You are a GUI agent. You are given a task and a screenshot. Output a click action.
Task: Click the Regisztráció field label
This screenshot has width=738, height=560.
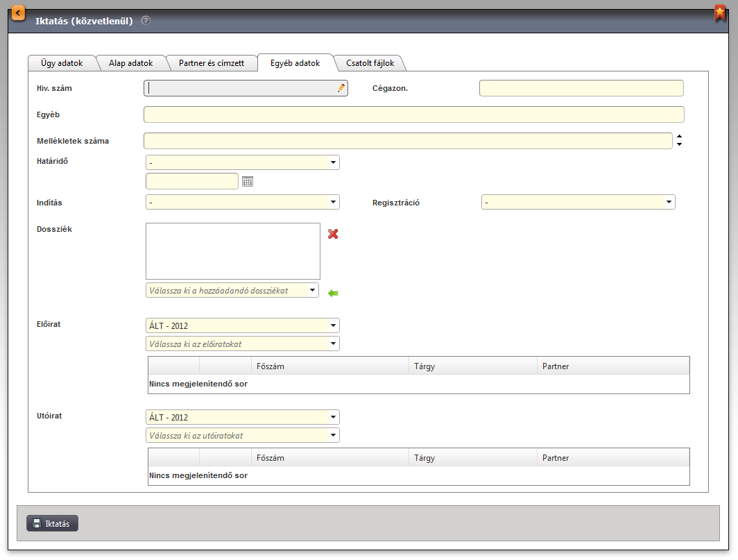click(x=396, y=203)
